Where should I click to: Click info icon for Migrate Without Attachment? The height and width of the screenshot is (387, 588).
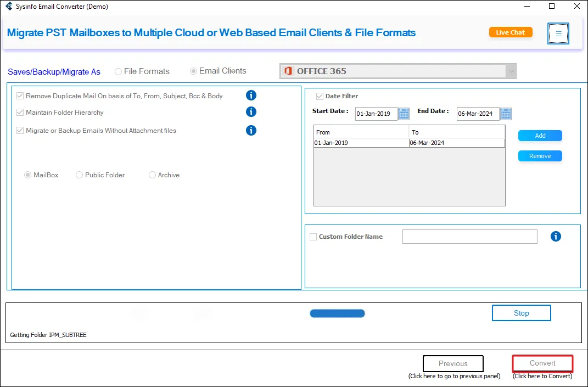click(x=251, y=131)
